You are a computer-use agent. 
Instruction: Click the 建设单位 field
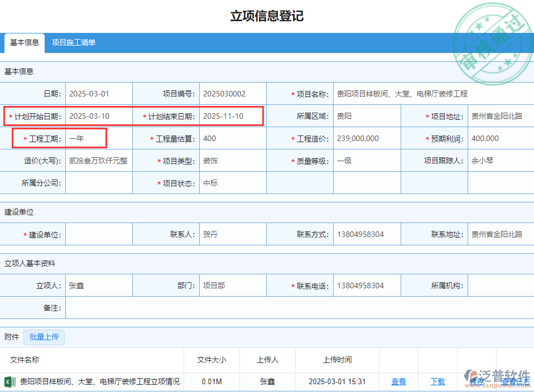[x=99, y=234]
